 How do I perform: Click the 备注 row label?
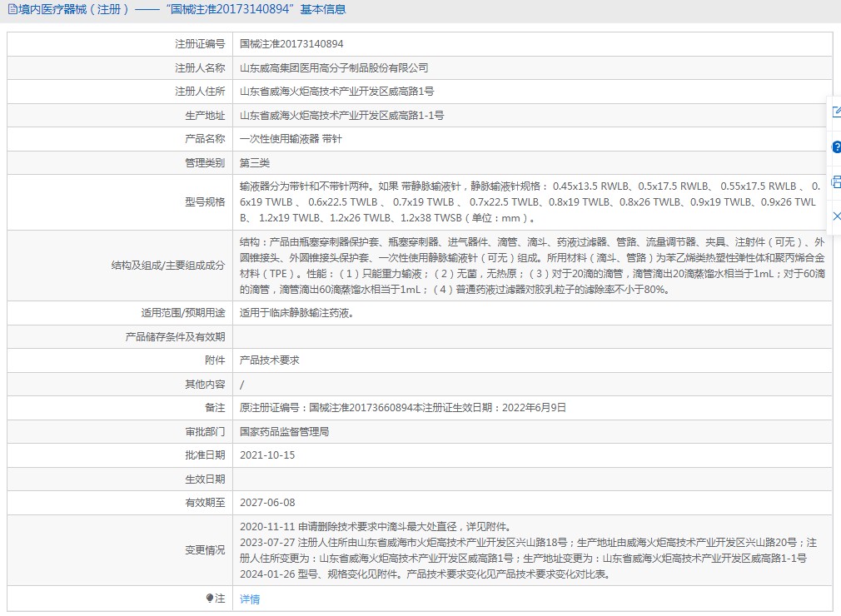click(215, 407)
